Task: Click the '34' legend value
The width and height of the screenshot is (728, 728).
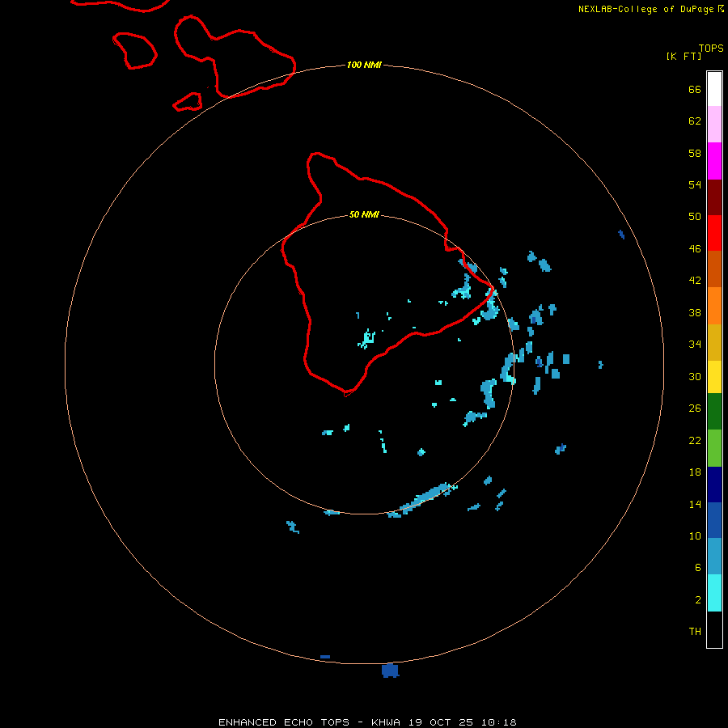Action: (695, 345)
